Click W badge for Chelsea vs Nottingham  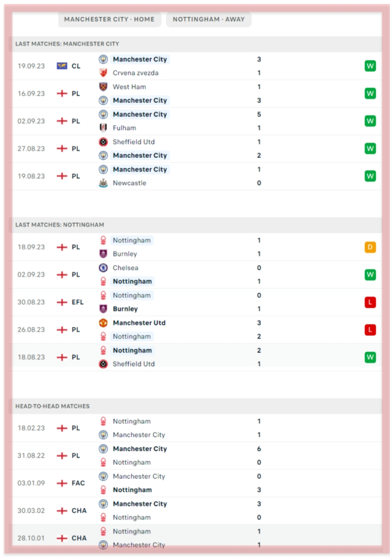[x=370, y=275]
